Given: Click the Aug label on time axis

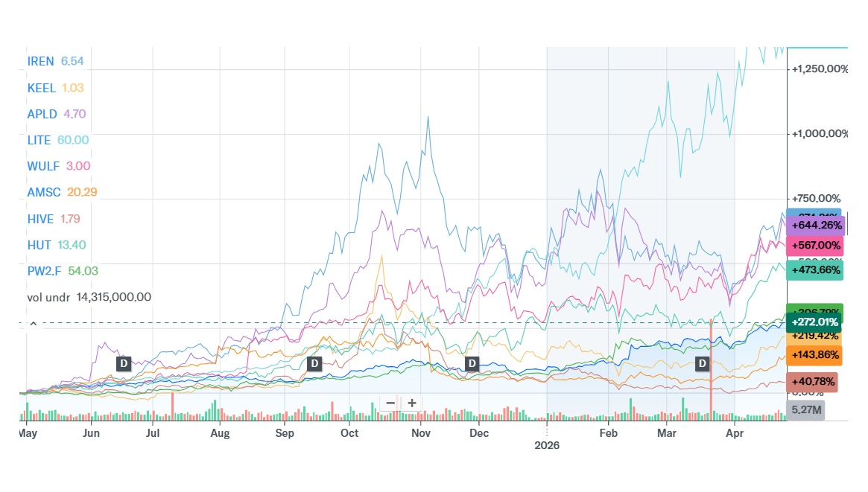Looking at the screenshot, I should [220, 433].
